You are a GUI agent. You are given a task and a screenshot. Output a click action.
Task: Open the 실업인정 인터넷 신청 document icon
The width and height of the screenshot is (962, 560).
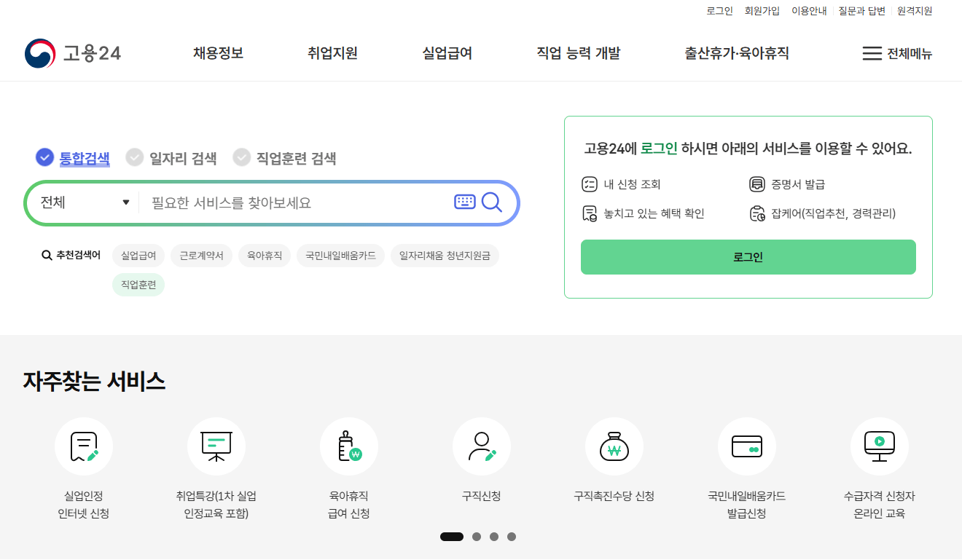click(84, 446)
